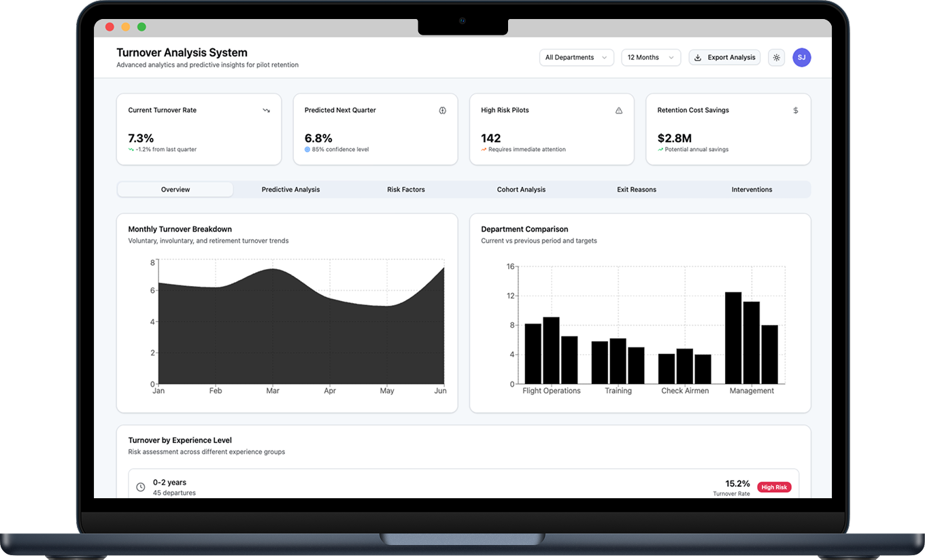Click the target icon on Predicted Next Quarter card
Image resolution: width=925 pixels, height=560 pixels.
point(442,109)
